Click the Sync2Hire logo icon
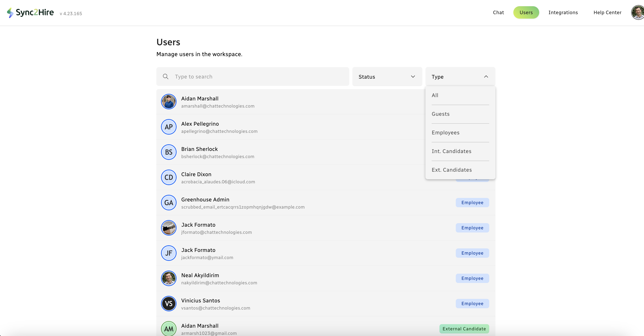Screen dimensions: 644x336 click(x=10, y=12)
